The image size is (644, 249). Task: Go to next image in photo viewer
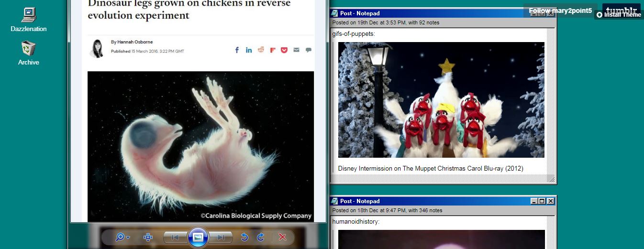click(x=221, y=237)
